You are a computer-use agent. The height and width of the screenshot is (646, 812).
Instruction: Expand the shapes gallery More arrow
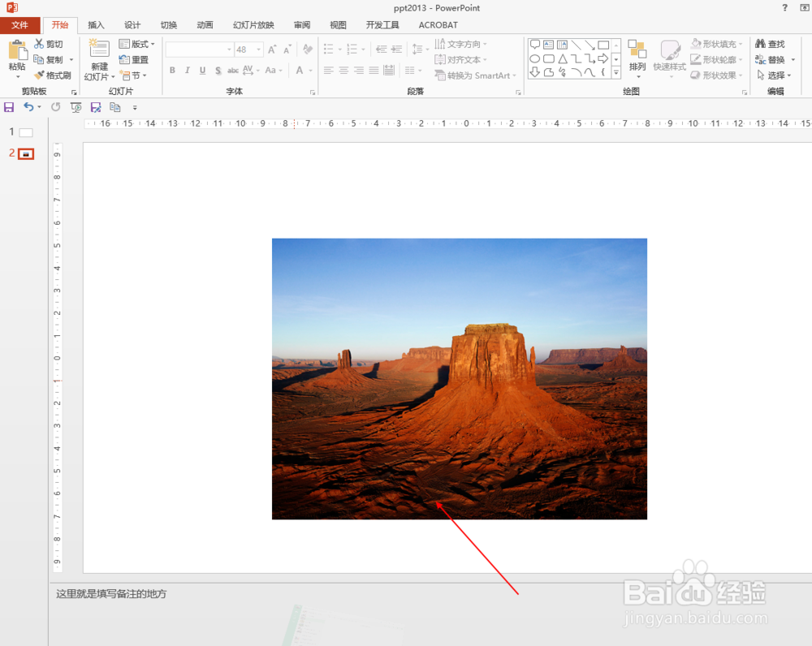click(616, 73)
